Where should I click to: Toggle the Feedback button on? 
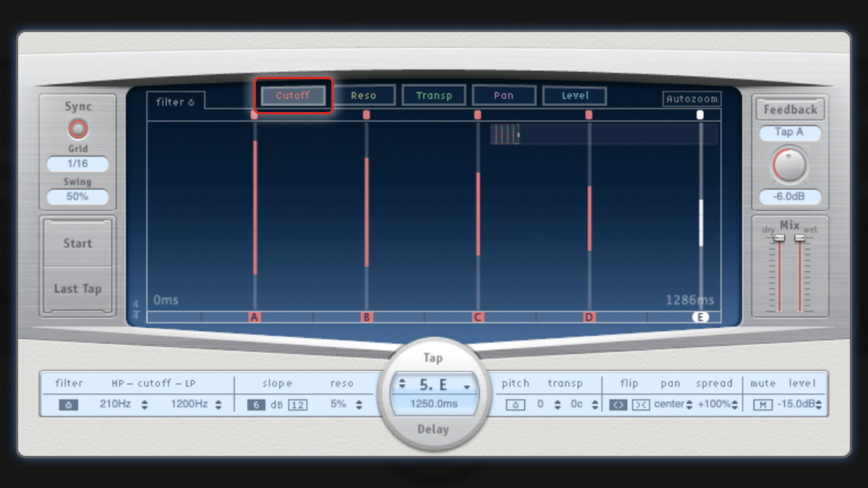pos(789,109)
